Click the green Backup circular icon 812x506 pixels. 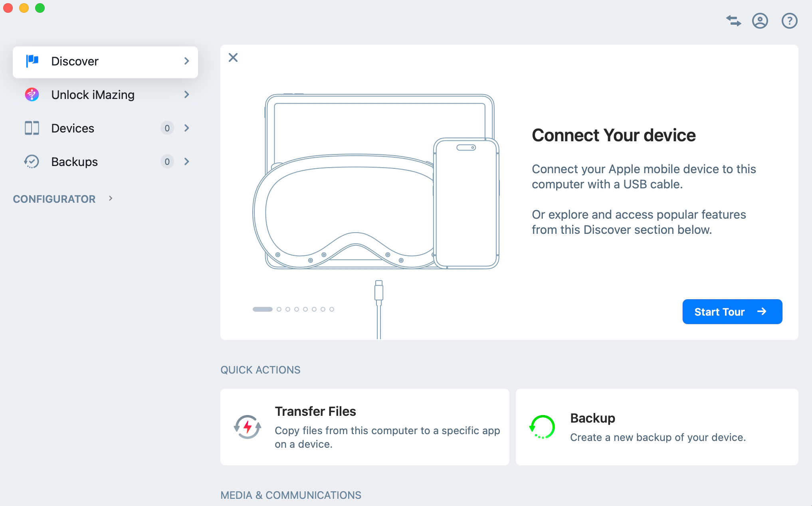[542, 427]
